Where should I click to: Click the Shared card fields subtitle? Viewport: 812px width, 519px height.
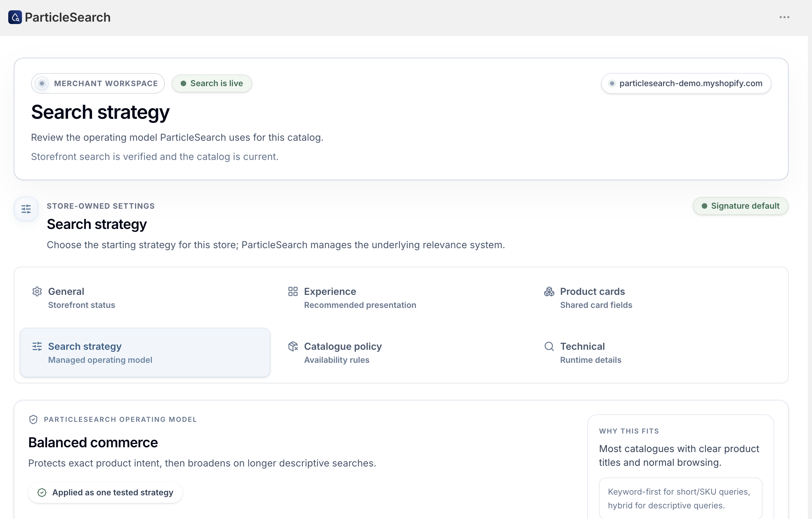tap(596, 305)
